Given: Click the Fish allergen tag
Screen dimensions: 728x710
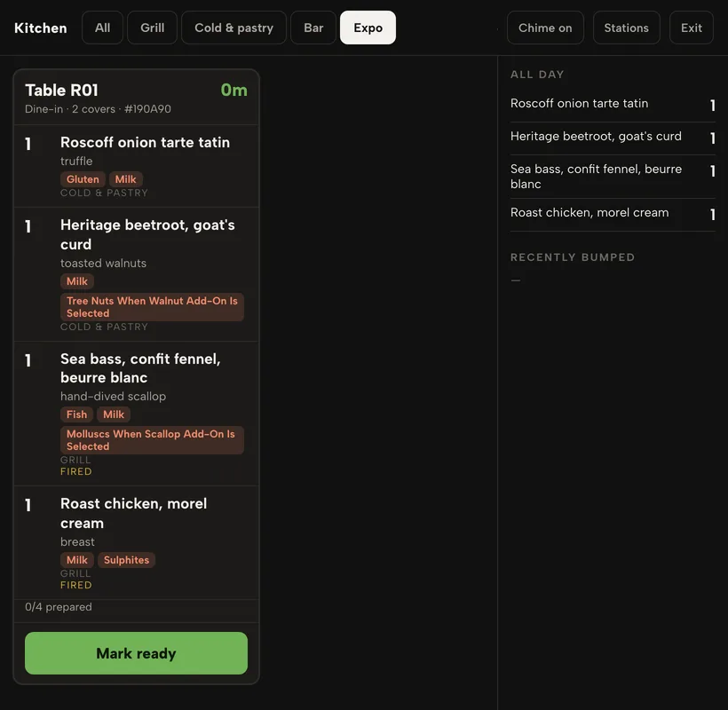Looking at the screenshot, I should point(76,414).
